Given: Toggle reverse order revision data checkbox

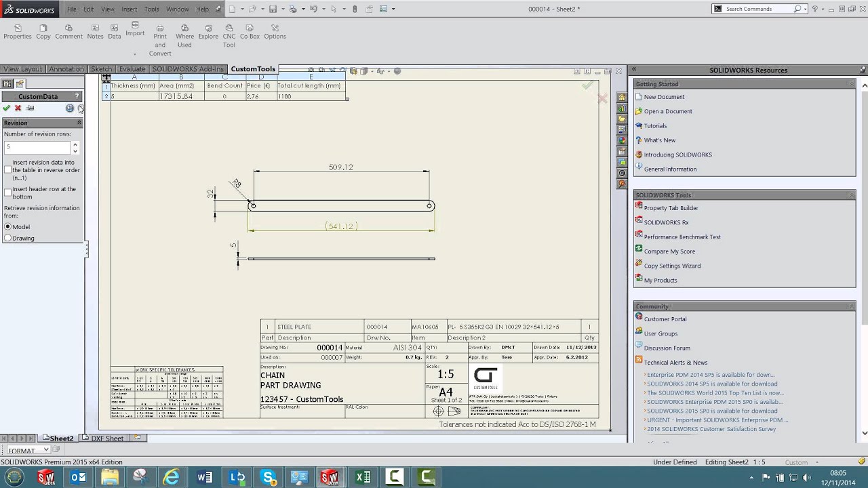Looking at the screenshot, I should click(x=8, y=170).
